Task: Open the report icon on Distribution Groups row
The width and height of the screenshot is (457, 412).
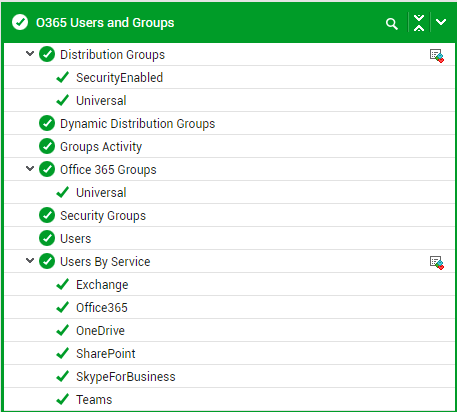Action: pos(437,56)
